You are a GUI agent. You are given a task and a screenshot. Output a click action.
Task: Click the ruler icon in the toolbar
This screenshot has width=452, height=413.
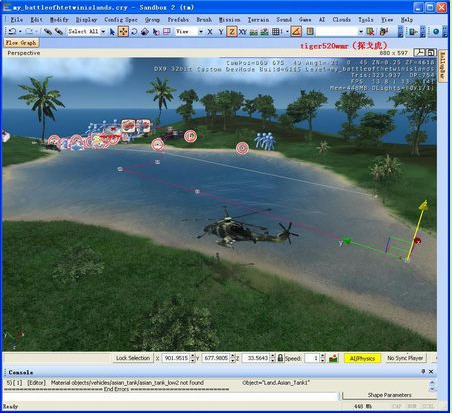point(310,32)
